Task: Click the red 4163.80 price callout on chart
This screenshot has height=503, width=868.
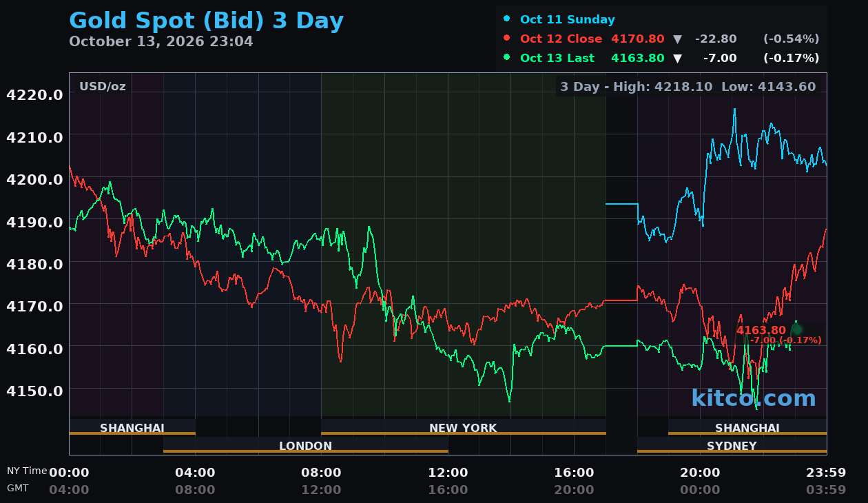Action: tap(761, 330)
